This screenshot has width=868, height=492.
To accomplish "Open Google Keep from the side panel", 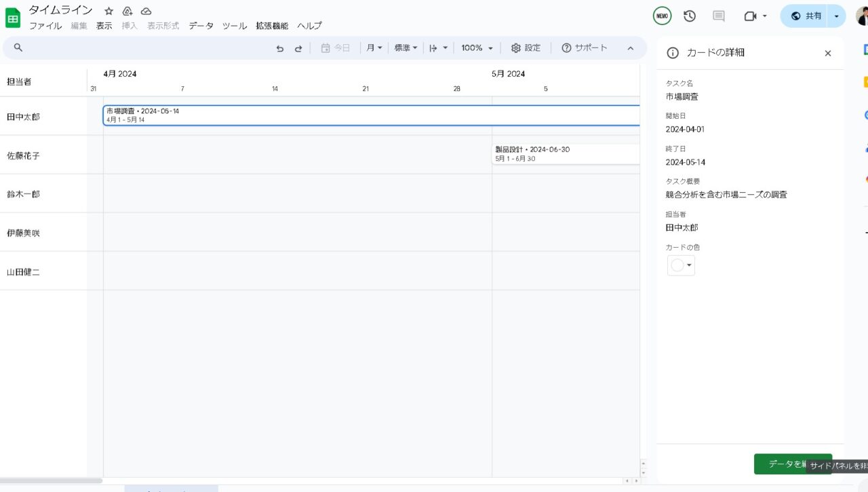I will pos(865,81).
